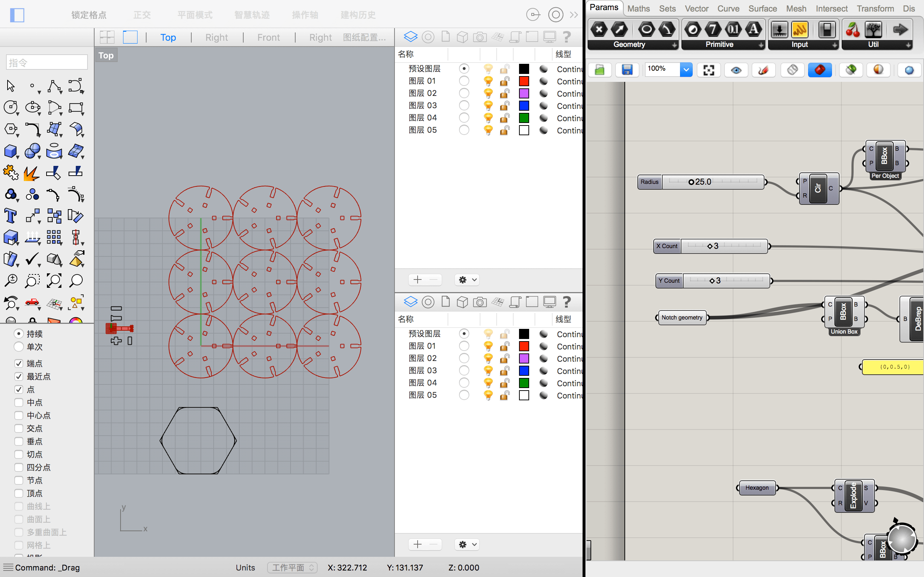Open the 工作平面 units dropdown

click(x=292, y=568)
